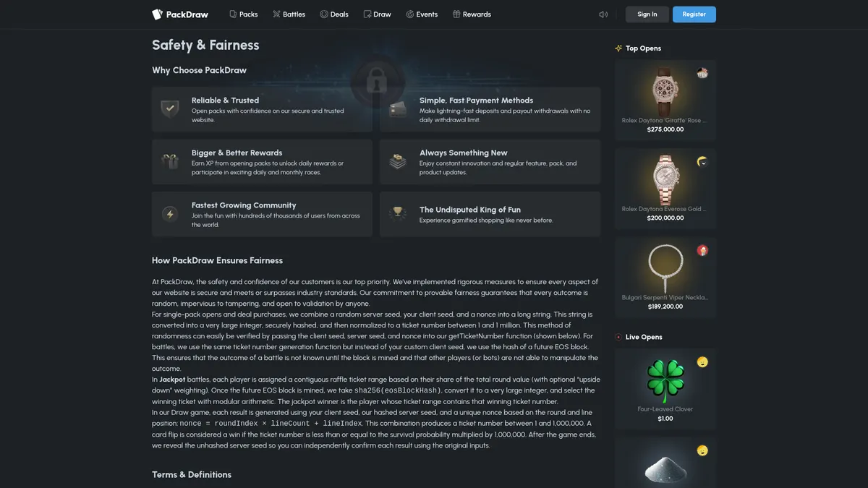The height and width of the screenshot is (488, 868).
Task: Click the Top Opens label
Action: click(x=643, y=48)
